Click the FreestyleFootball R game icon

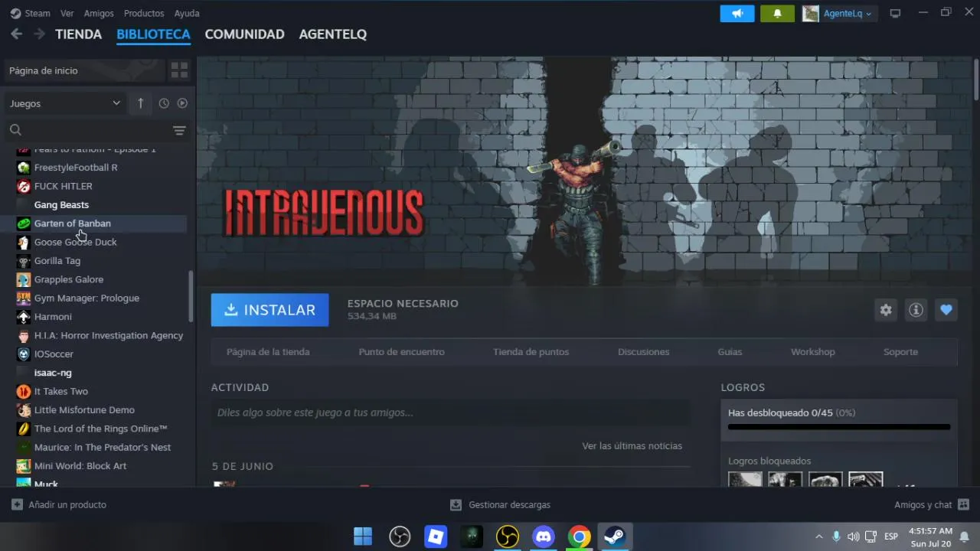[24, 168]
